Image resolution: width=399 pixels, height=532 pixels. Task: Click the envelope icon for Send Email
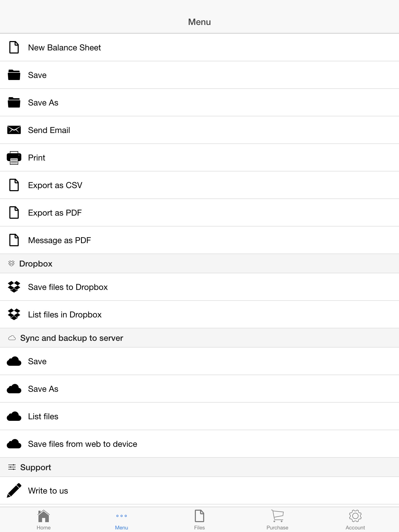14,130
